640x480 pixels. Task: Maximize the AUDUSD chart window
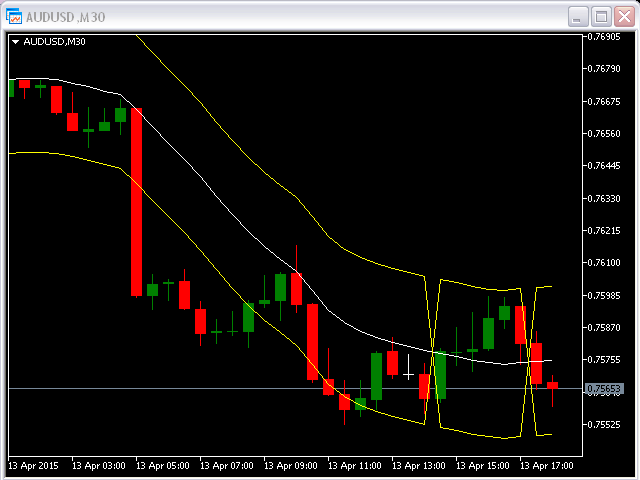[601, 17]
